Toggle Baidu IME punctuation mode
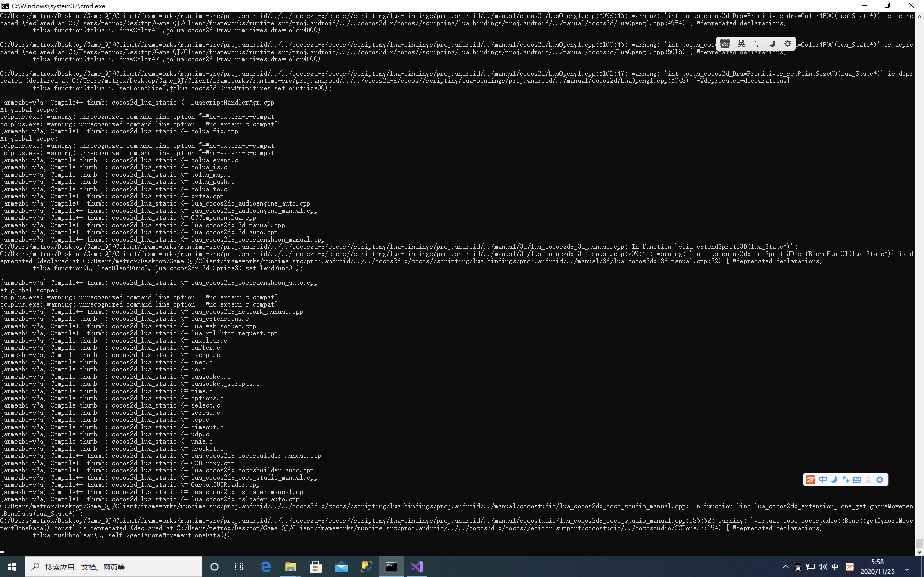The width and height of the screenshot is (924, 577). coord(757,44)
